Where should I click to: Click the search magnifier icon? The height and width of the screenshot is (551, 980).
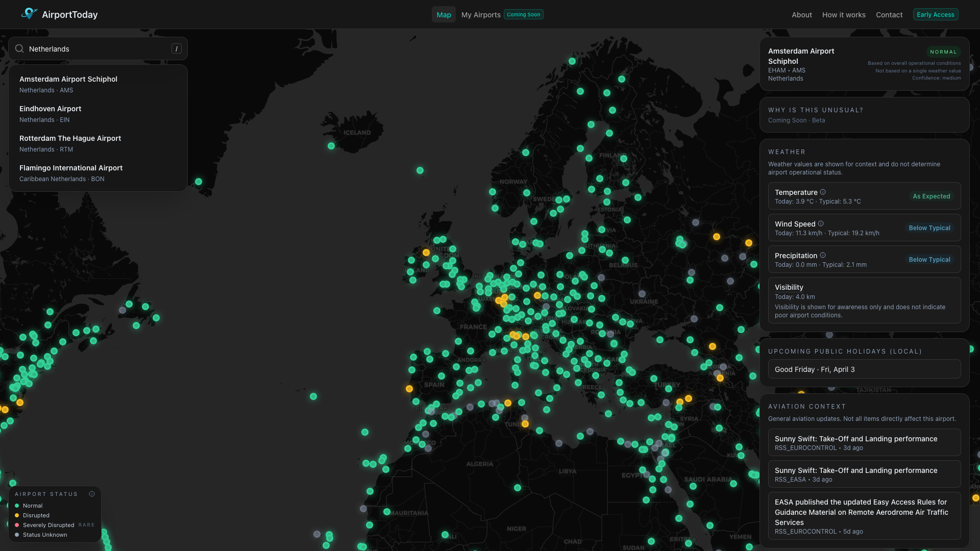point(19,48)
